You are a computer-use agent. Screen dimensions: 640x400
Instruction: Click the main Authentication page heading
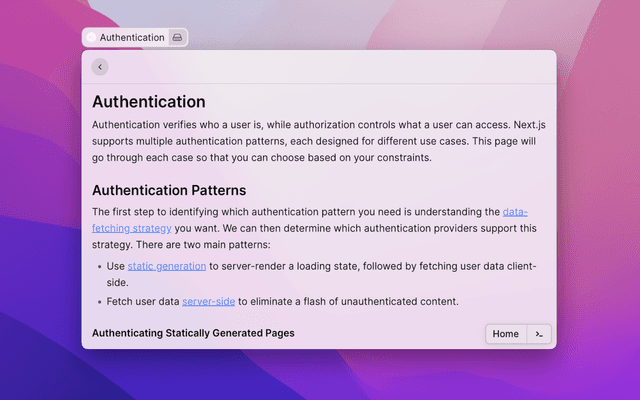tap(149, 102)
